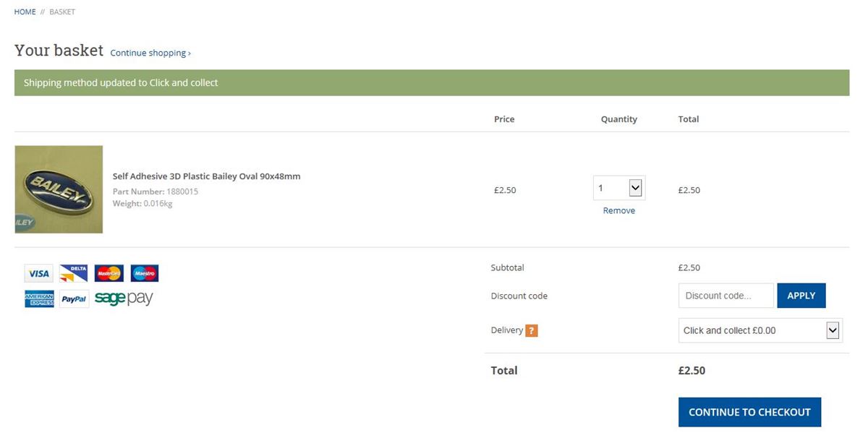Click the Discount code label

tap(519, 296)
